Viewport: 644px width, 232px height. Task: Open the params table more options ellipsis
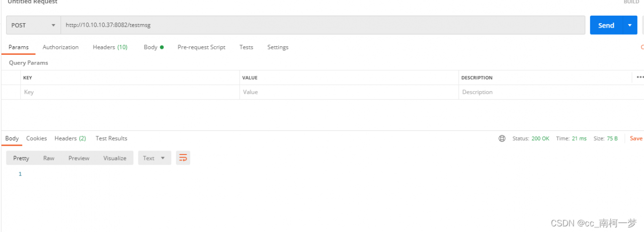point(640,78)
